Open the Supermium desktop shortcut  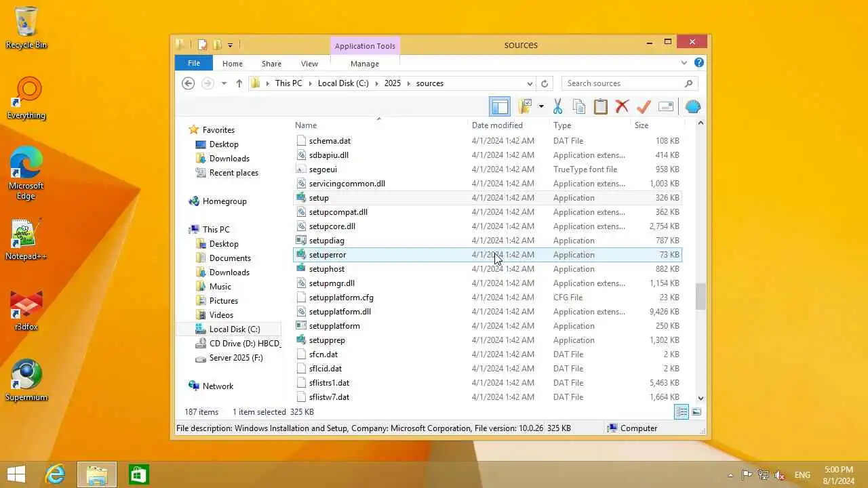coord(26,381)
